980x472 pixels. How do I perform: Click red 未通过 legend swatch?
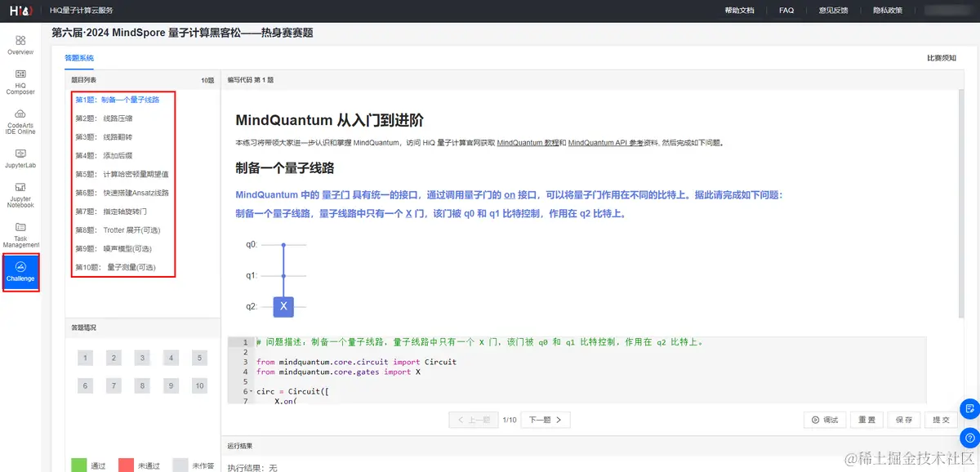126,465
